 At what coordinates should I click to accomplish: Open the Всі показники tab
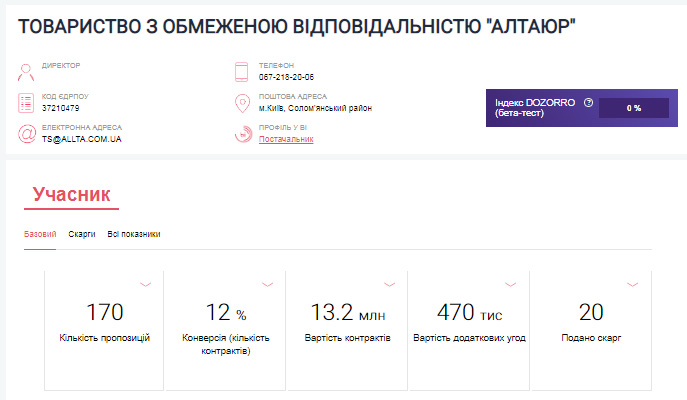[x=134, y=234]
